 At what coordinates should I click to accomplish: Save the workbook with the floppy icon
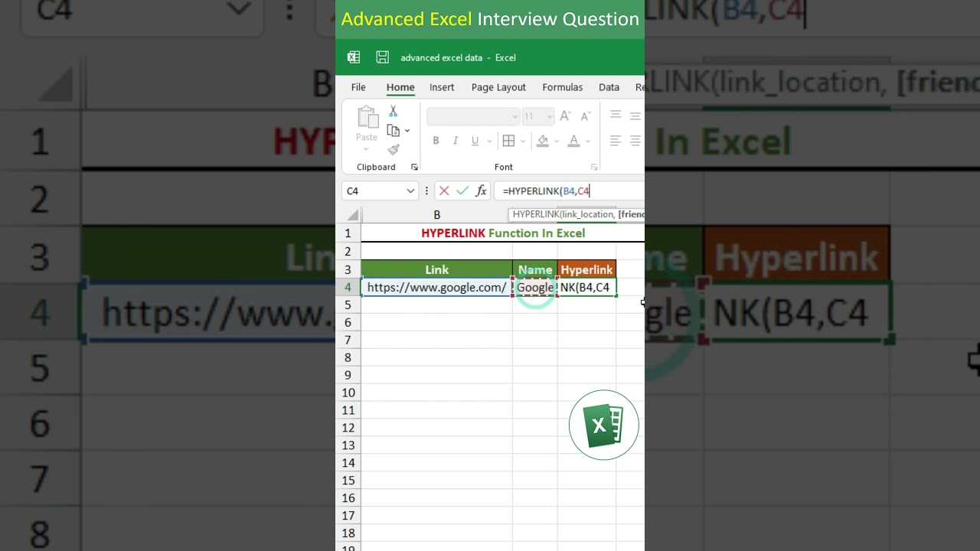pos(383,57)
